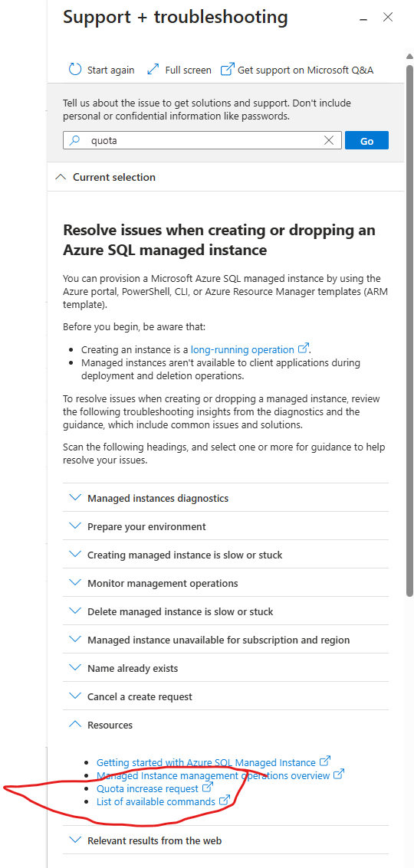
Task: Click the Full screen expand icon
Action: click(153, 70)
